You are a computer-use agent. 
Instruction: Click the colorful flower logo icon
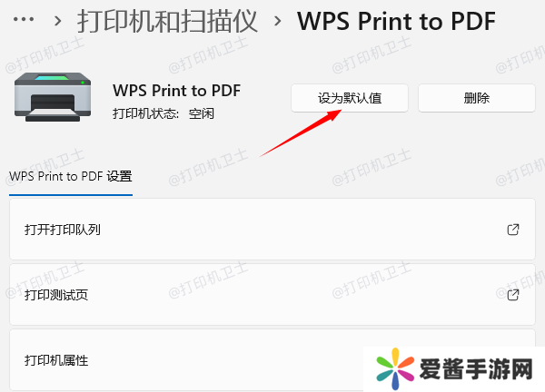(x=395, y=369)
